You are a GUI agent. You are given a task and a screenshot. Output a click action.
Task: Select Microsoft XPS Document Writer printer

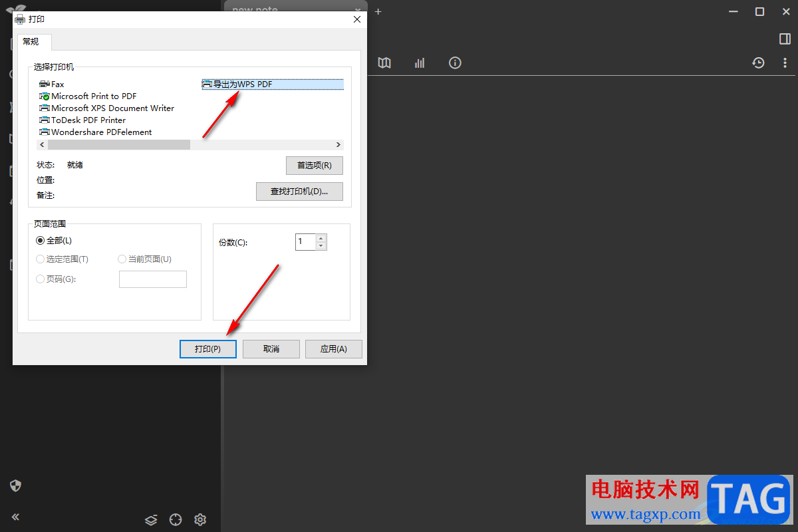pyautogui.click(x=106, y=108)
